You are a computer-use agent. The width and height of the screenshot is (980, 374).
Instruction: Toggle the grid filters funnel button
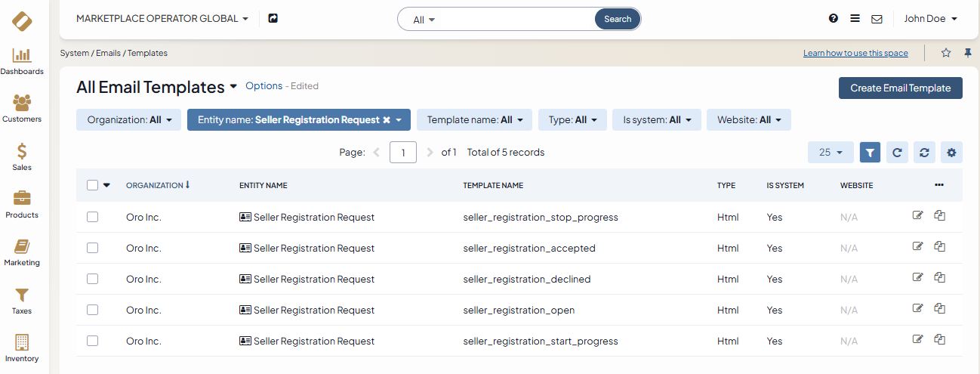pyautogui.click(x=870, y=153)
